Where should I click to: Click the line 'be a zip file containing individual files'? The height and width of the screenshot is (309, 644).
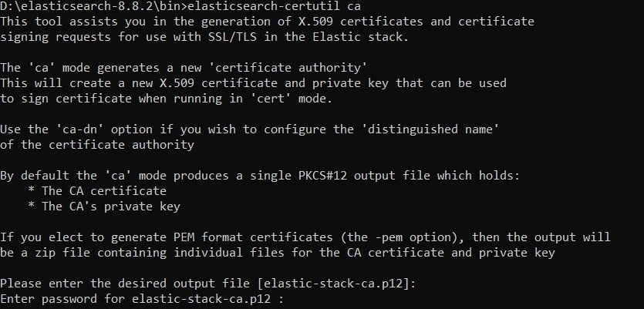[277, 253]
